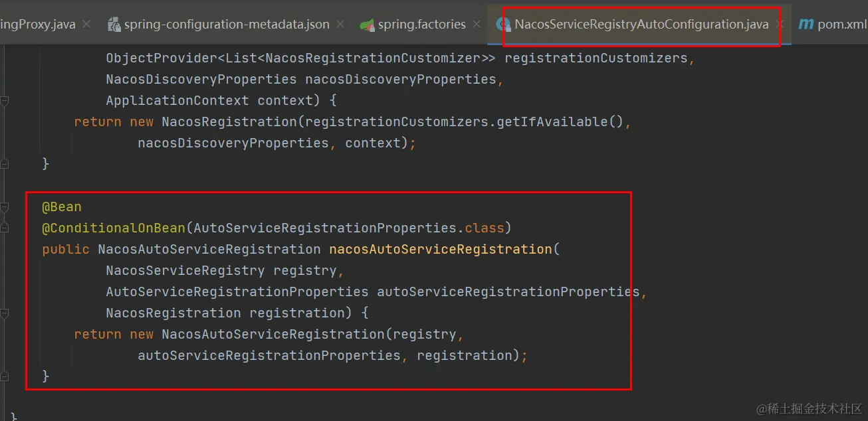Collapse fold marker at first method's closing brace
This screenshot has width=868, height=421.
pyautogui.click(x=5, y=163)
